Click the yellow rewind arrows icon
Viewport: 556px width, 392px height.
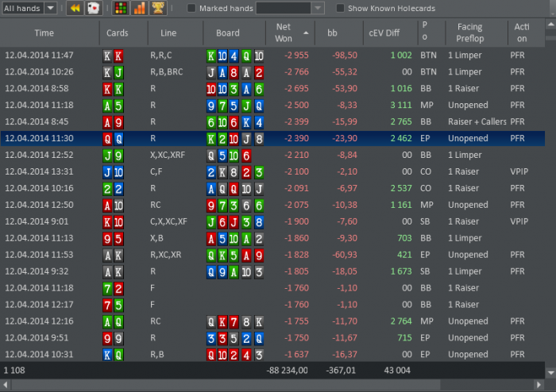pos(75,8)
